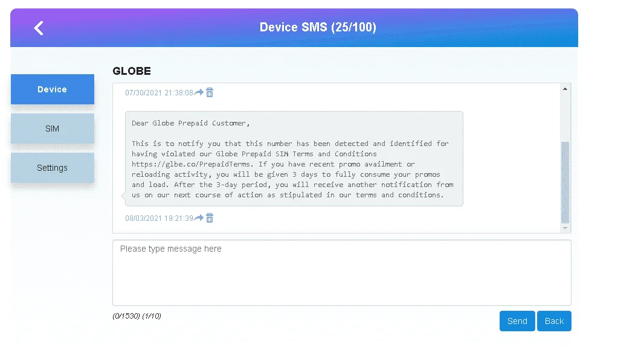This screenshot has height=356, width=644.
Task: Click the 07/30/2021 21:38:08 timestamp
Action: pyautogui.click(x=159, y=93)
